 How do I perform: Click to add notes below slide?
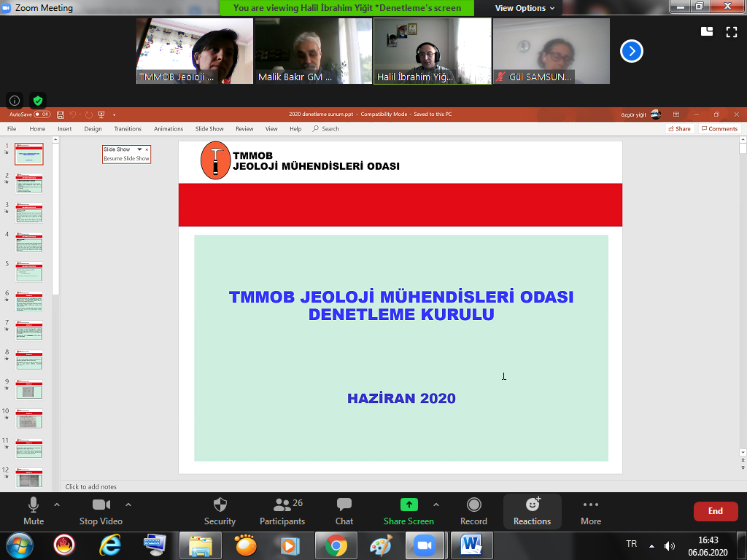90,486
